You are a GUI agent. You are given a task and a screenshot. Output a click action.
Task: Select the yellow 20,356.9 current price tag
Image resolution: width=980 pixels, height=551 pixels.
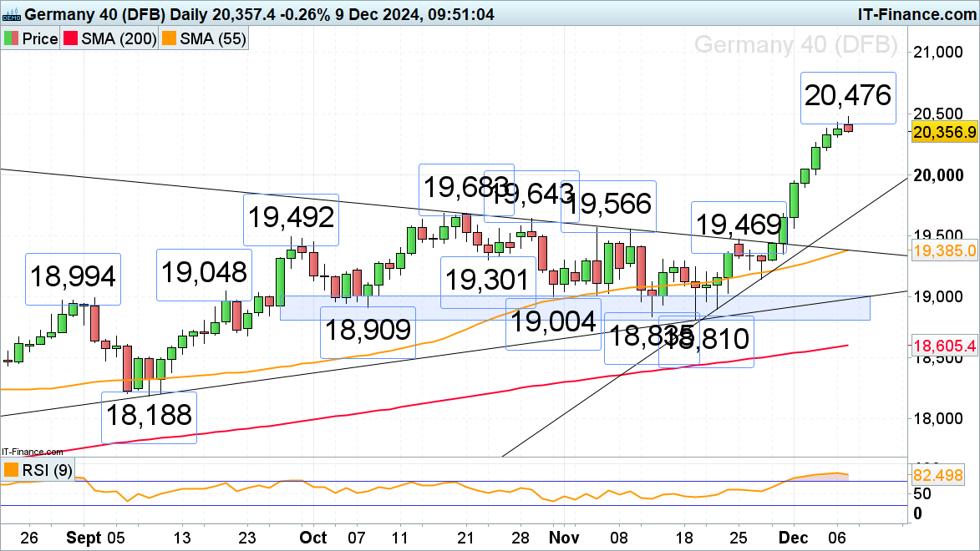[x=944, y=132]
